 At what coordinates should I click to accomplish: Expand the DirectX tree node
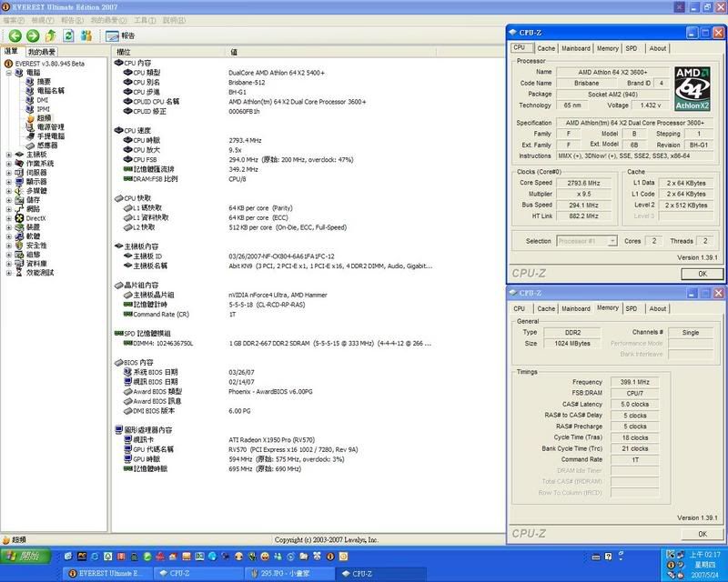(x=9, y=218)
